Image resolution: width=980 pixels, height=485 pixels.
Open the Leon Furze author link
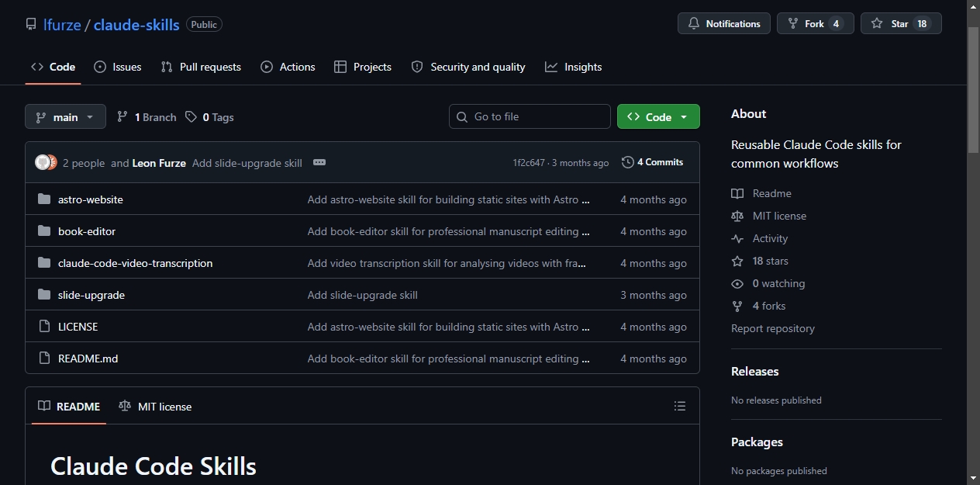point(159,163)
